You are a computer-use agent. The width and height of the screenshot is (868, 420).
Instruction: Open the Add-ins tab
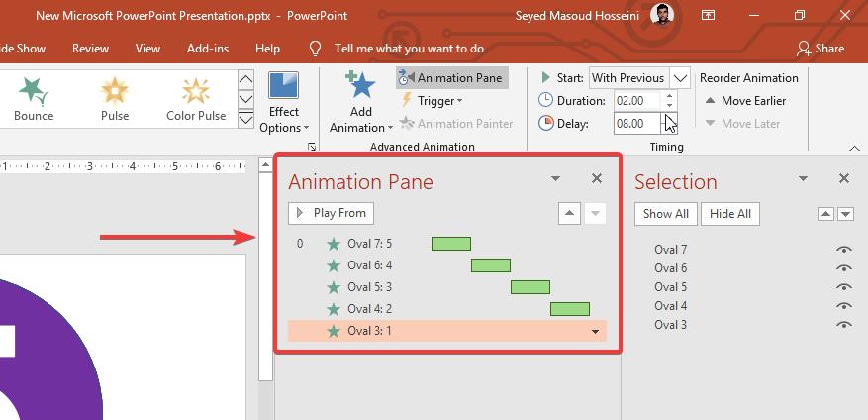208,49
